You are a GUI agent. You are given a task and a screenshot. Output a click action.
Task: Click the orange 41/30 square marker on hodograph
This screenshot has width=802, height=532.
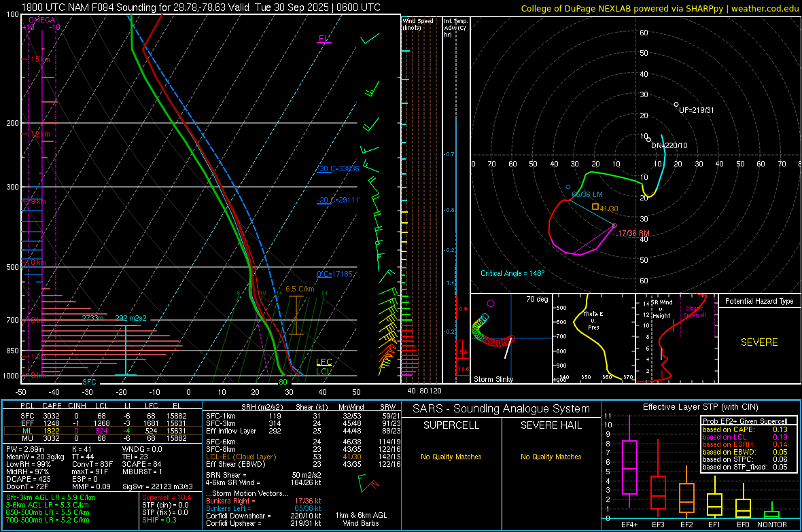coord(595,207)
